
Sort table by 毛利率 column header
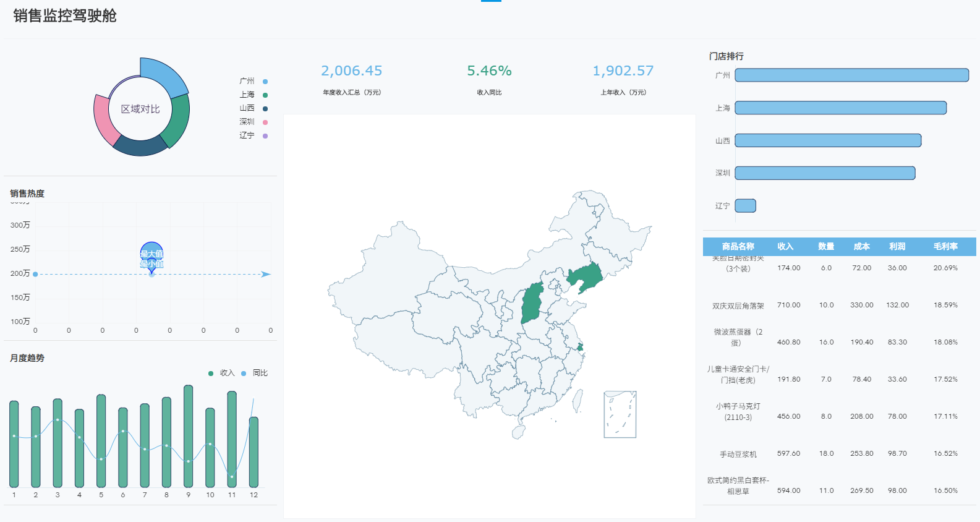945,246
